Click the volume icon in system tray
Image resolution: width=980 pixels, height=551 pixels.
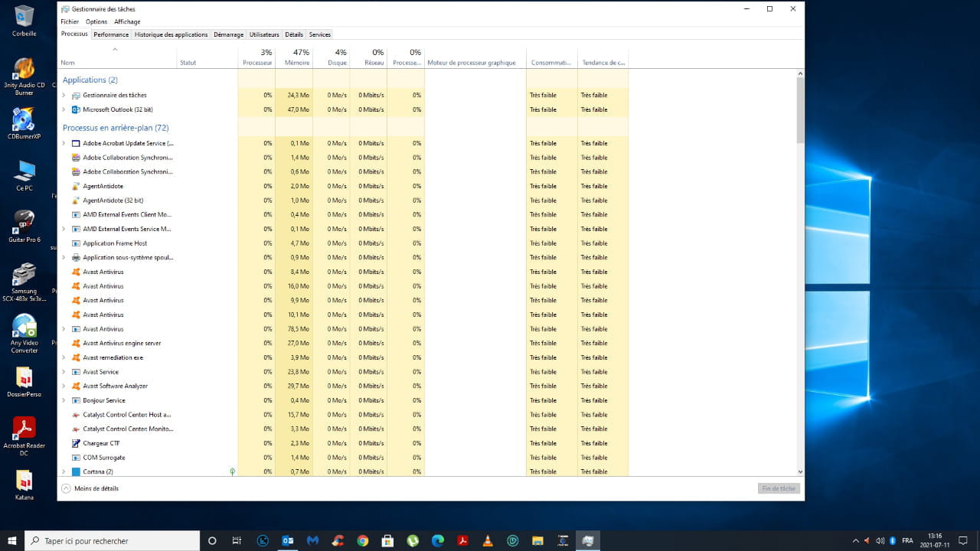tap(880, 540)
